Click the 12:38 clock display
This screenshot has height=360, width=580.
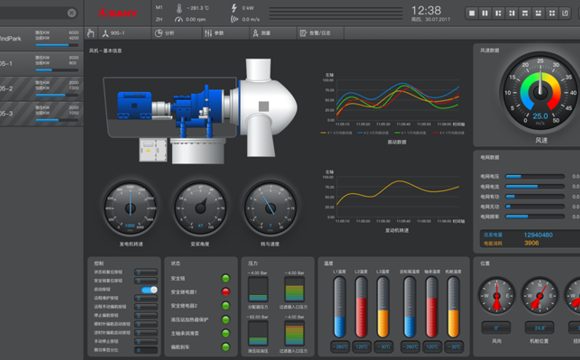(x=426, y=10)
